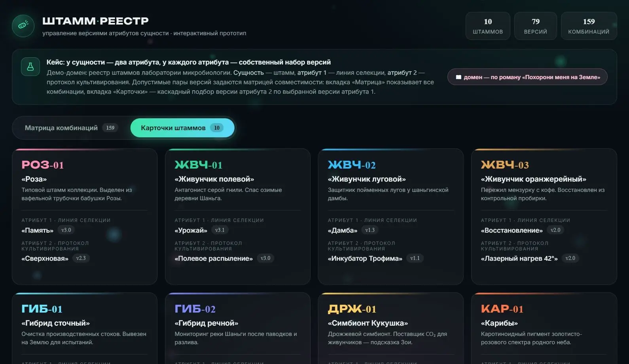The width and height of the screenshot is (629, 364).
Task: Open the РОЗ-01 card heading
Action: pyautogui.click(x=43, y=165)
